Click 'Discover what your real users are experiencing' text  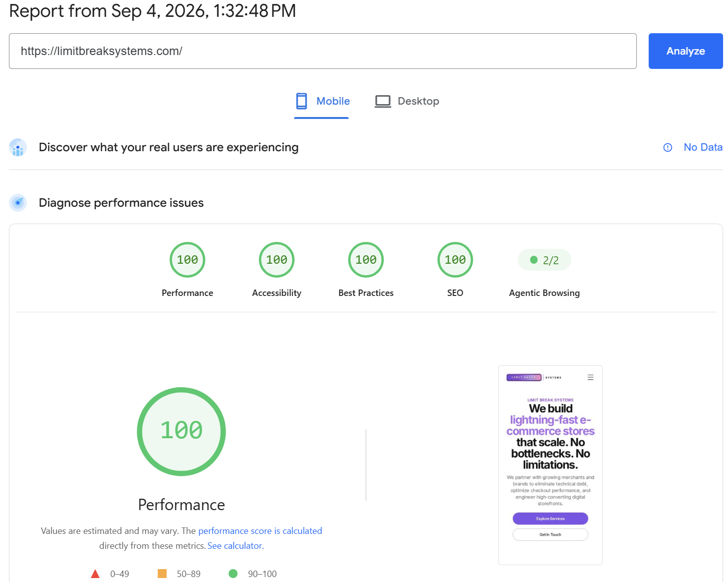[x=169, y=147]
